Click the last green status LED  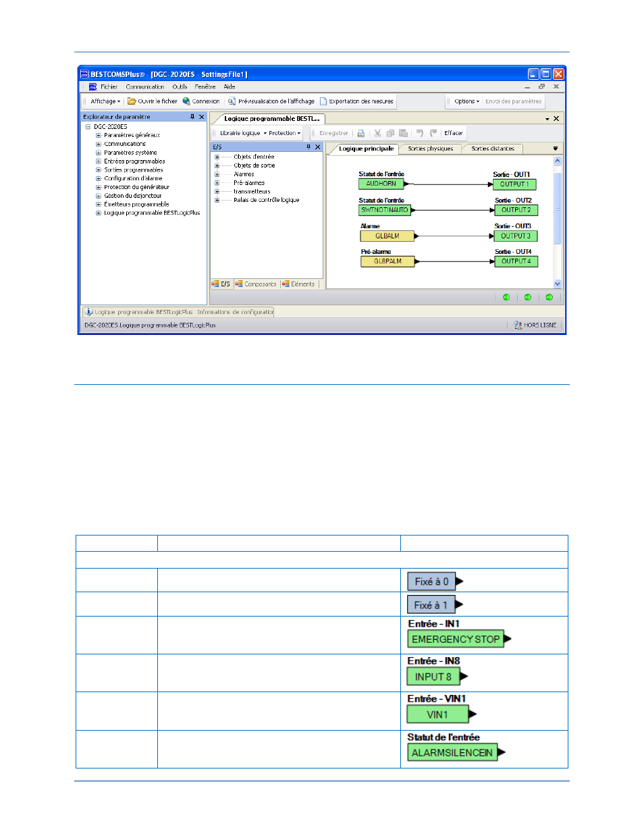[549, 297]
